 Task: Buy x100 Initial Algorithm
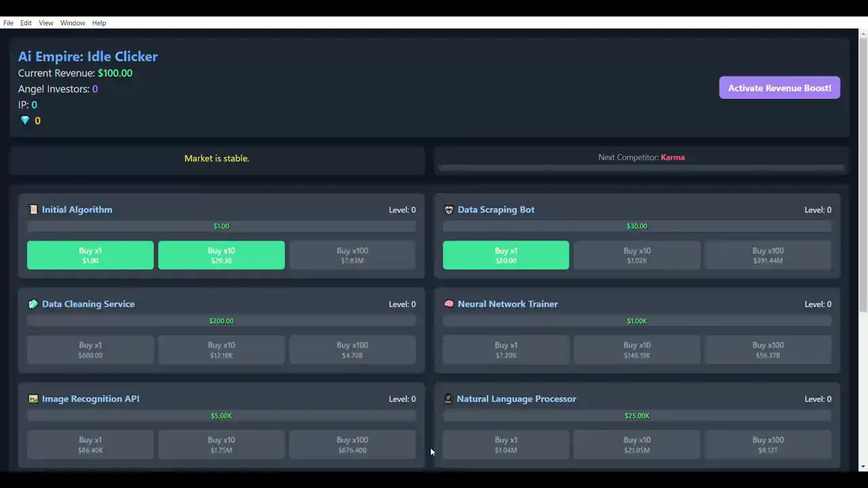pos(352,255)
